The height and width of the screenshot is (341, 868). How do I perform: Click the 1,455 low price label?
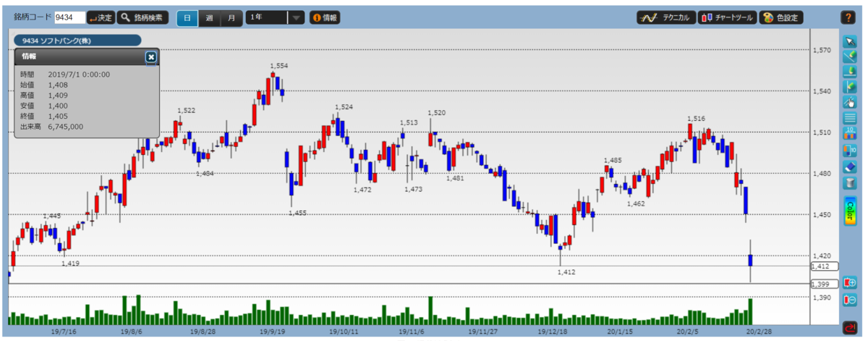297,213
